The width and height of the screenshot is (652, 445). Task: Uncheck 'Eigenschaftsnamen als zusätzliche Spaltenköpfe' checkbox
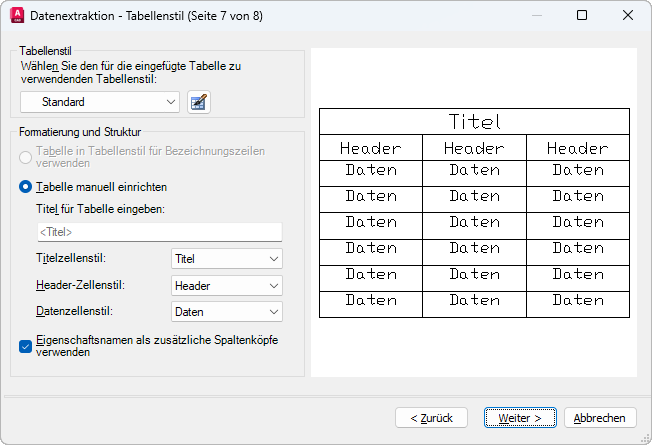26,346
